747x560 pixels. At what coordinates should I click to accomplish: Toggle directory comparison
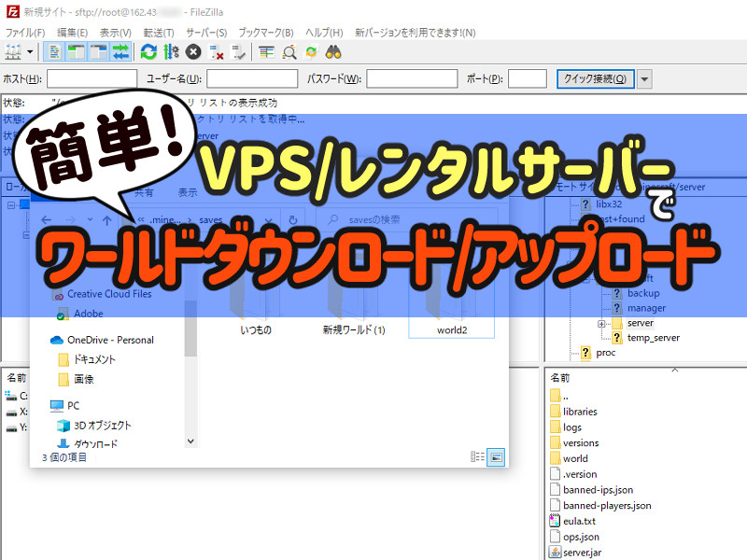coord(289,52)
